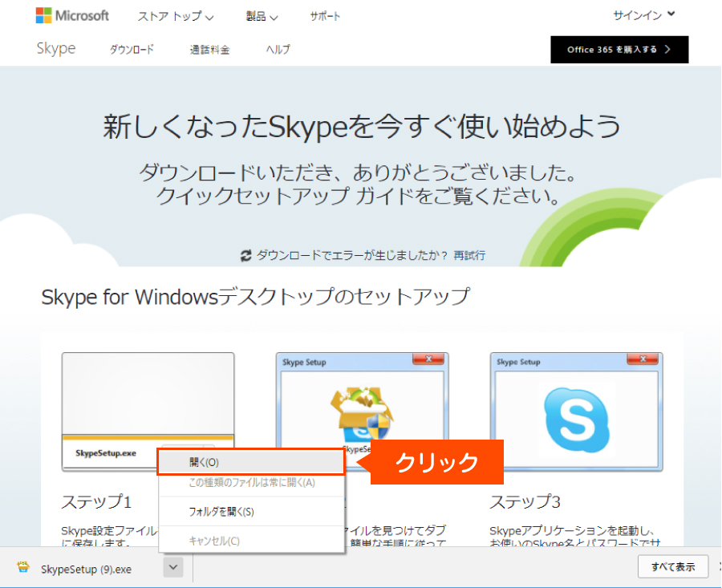Click the Office 365 を購入する button
The image size is (722, 588).
pyautogui.click(x=619, y=49)
